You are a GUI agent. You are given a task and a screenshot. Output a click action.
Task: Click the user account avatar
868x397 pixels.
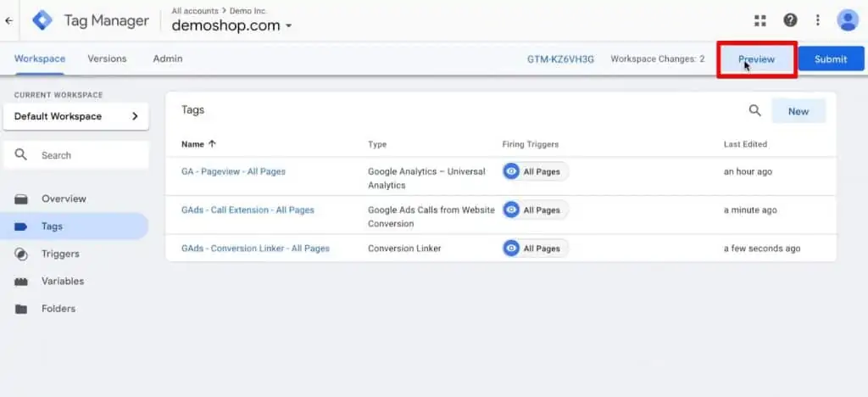(x=848, y=20)
